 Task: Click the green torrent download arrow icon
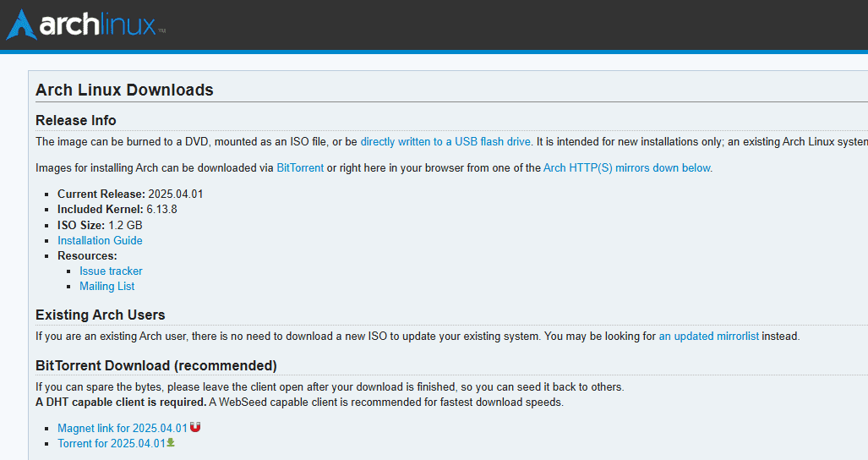[x=171, y=442]
